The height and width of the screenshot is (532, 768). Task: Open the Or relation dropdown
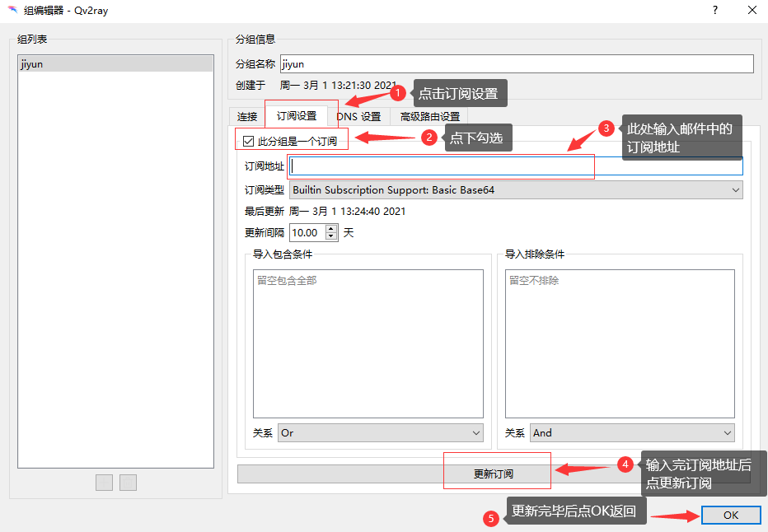[381, 433]
